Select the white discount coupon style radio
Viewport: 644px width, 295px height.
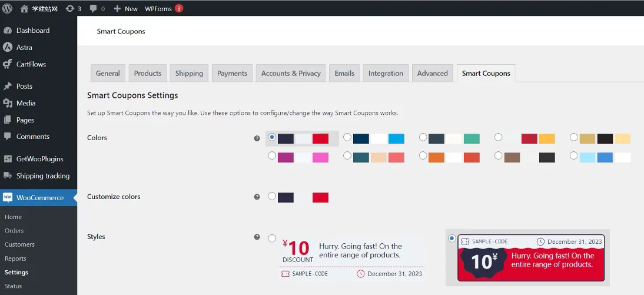[271, 238]
